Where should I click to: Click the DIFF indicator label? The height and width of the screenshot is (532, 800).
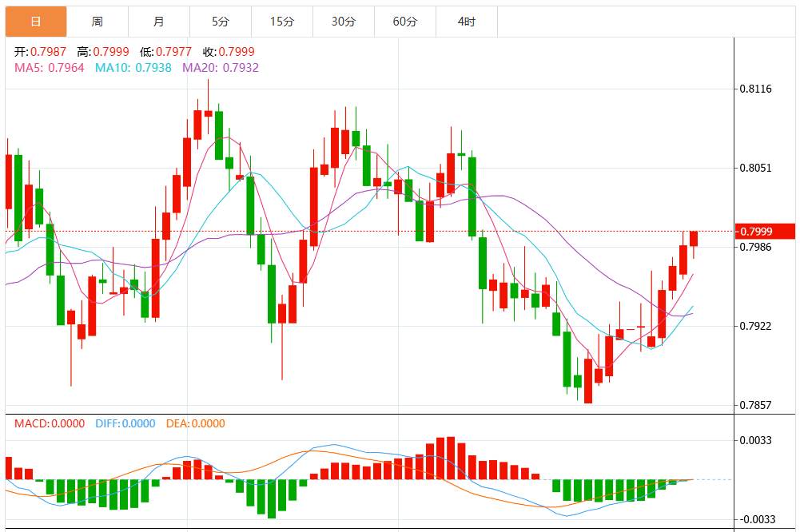[x=125, y=423]
